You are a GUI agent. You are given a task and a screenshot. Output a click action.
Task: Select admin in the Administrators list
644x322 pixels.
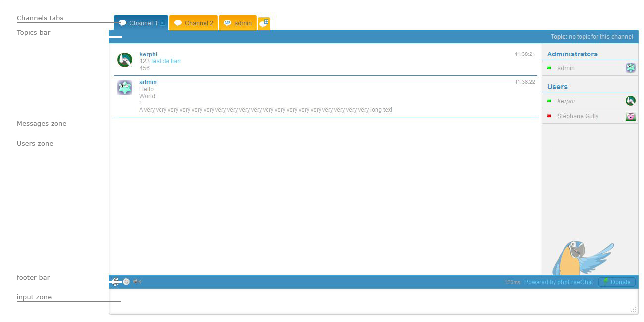[x=566, y=68]
